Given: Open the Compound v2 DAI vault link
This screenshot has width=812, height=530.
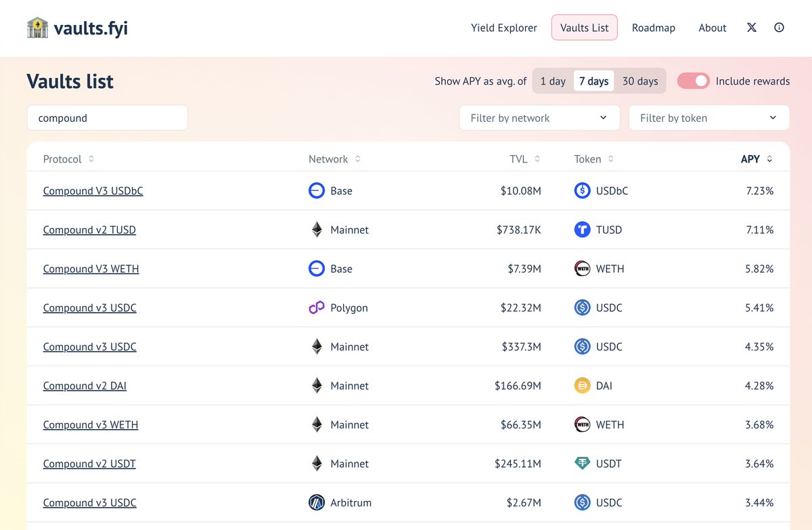Looking at the screenshot, I should [85, 385].
